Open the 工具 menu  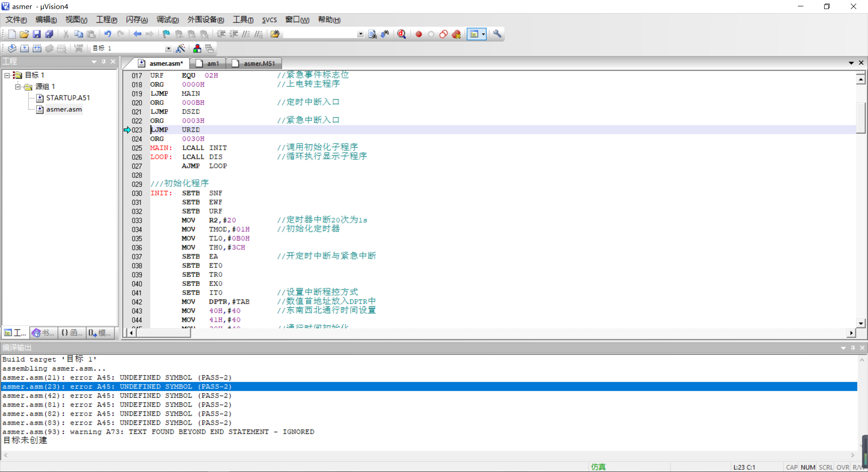[x=243, y=19]
